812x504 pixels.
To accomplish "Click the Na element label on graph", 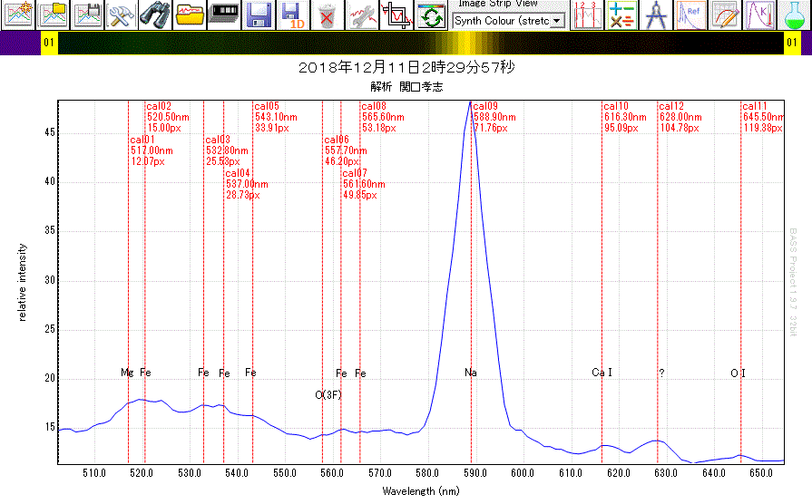I will tap(471, 373).
